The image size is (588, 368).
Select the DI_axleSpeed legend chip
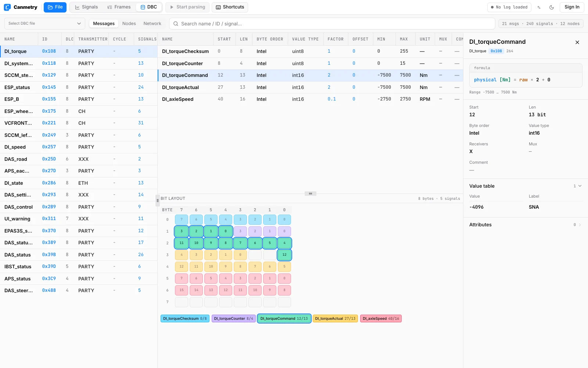381,319
